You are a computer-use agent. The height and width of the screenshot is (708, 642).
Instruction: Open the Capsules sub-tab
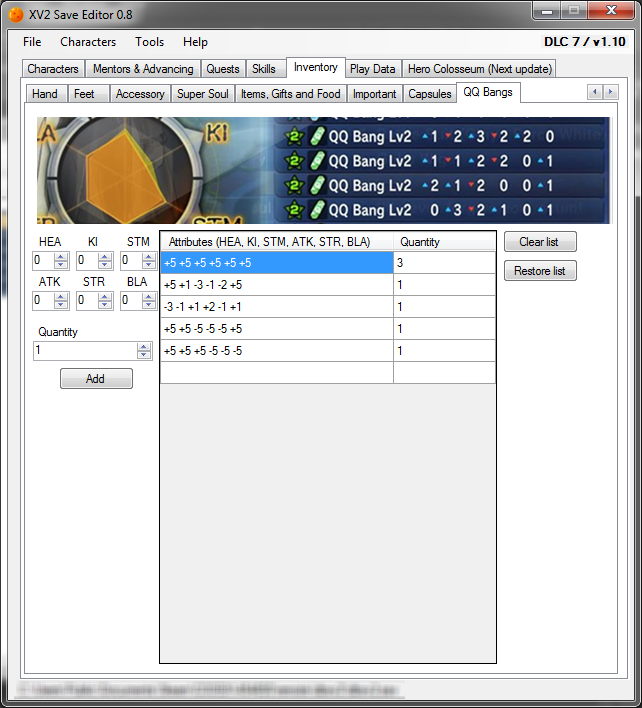430,94
